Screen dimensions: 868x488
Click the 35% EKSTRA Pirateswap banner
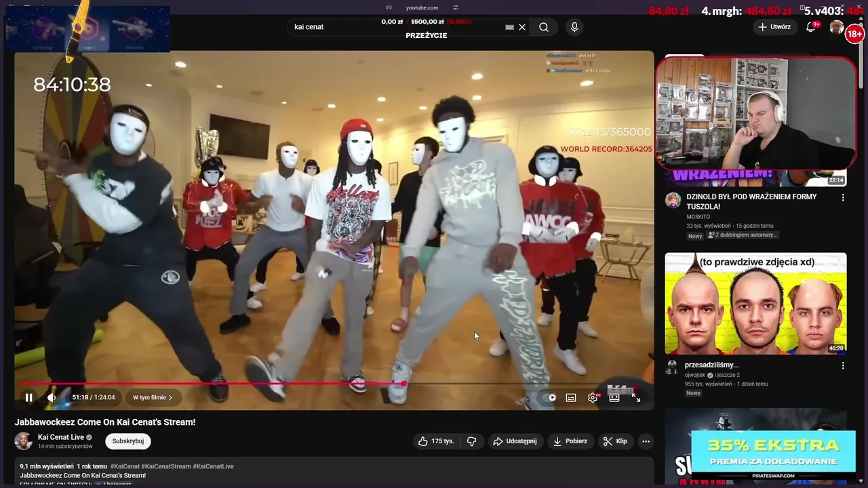coord(773,453)
